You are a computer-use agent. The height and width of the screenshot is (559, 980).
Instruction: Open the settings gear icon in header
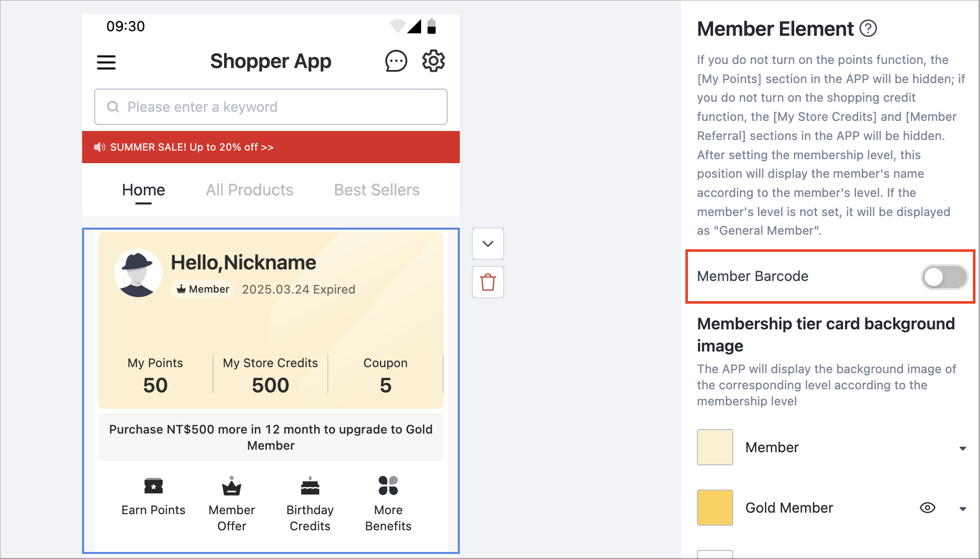click(434, 61)
